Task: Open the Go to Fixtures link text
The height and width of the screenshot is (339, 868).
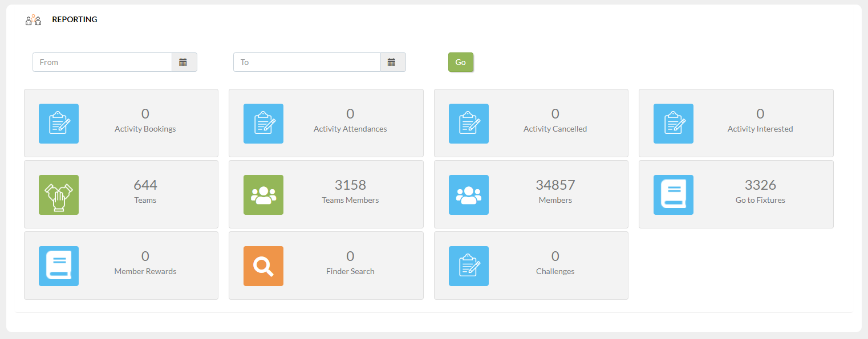Action: pyautogui.click(x=760, y=200)
